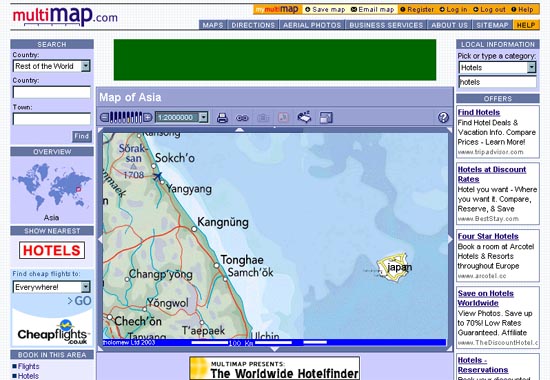Expand the Rest of the World country dropdown
Viewport: 550px width, 380px height.
[86, 66]
